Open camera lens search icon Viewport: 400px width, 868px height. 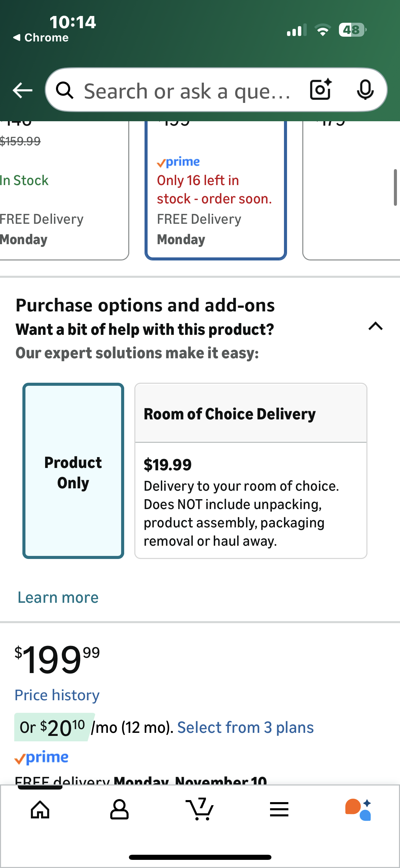point(321,90)
